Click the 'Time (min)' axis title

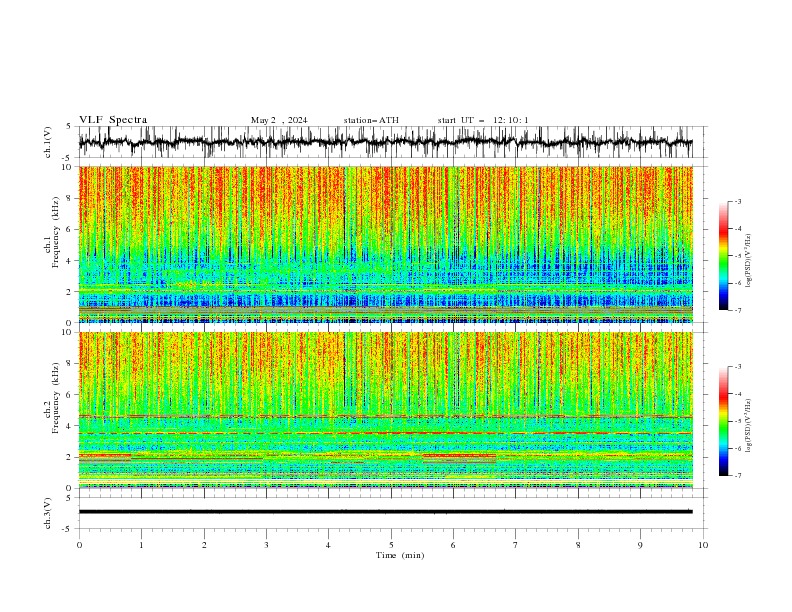[x=400, y=555]
